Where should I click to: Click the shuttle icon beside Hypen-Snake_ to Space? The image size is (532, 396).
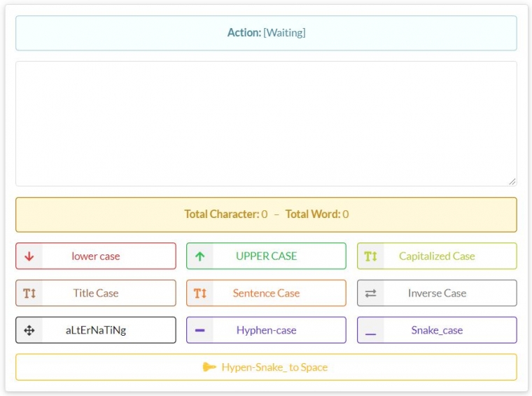209,367
